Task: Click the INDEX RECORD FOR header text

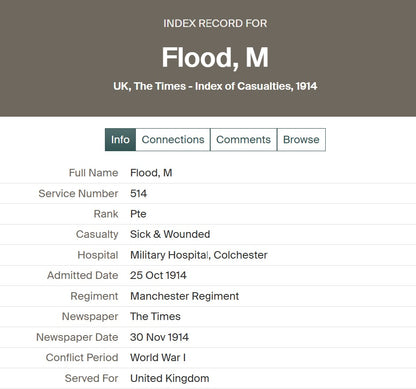Action: pos(215,23)
